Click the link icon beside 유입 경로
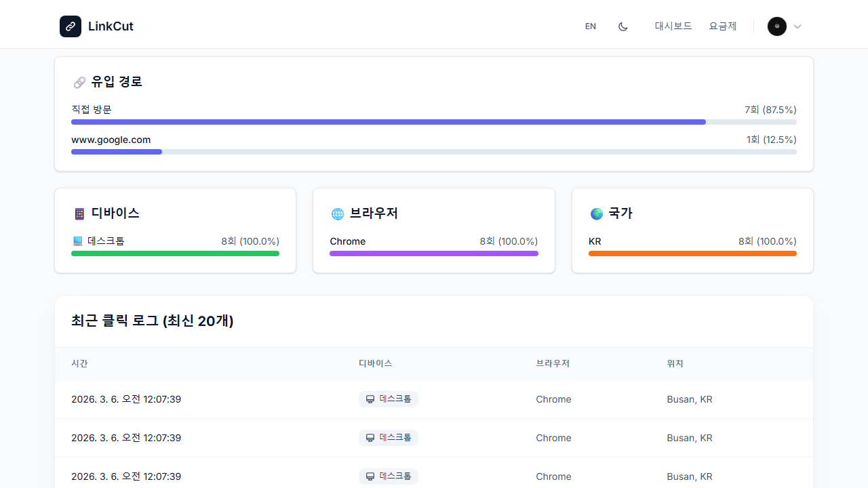The width and height of the screenshot is (868, 488). [x=79, y=83]
